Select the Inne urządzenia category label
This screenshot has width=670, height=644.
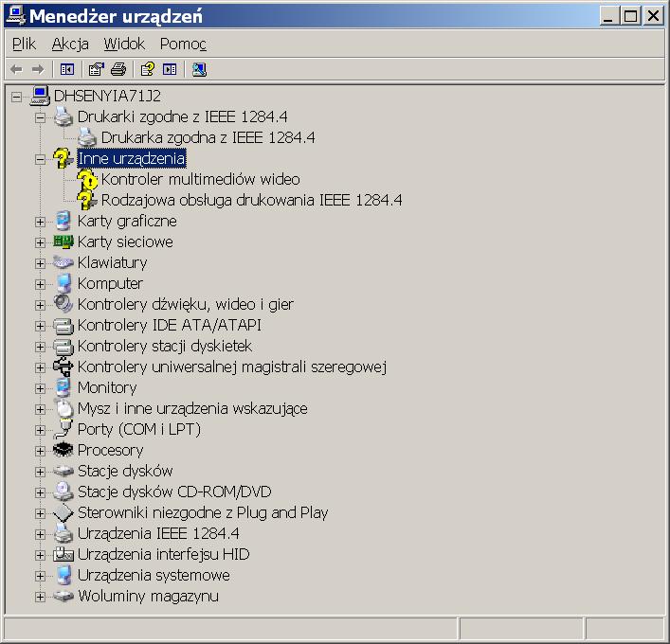click(x=132, y=158)
